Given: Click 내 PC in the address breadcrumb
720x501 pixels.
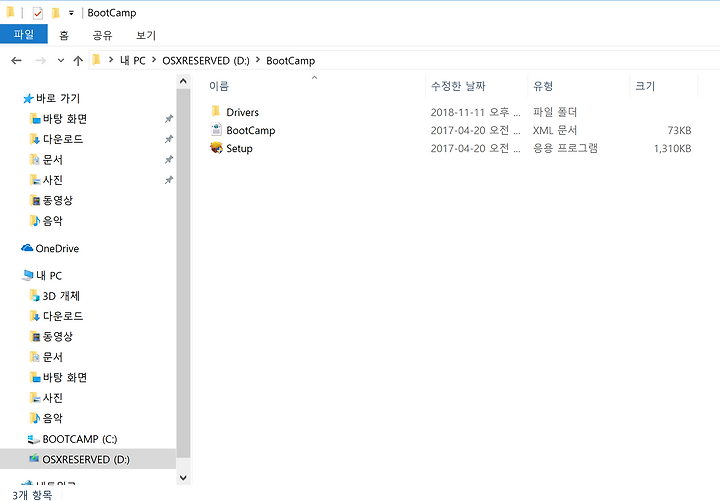Looking at the screenshot, I should click(133, 61).
